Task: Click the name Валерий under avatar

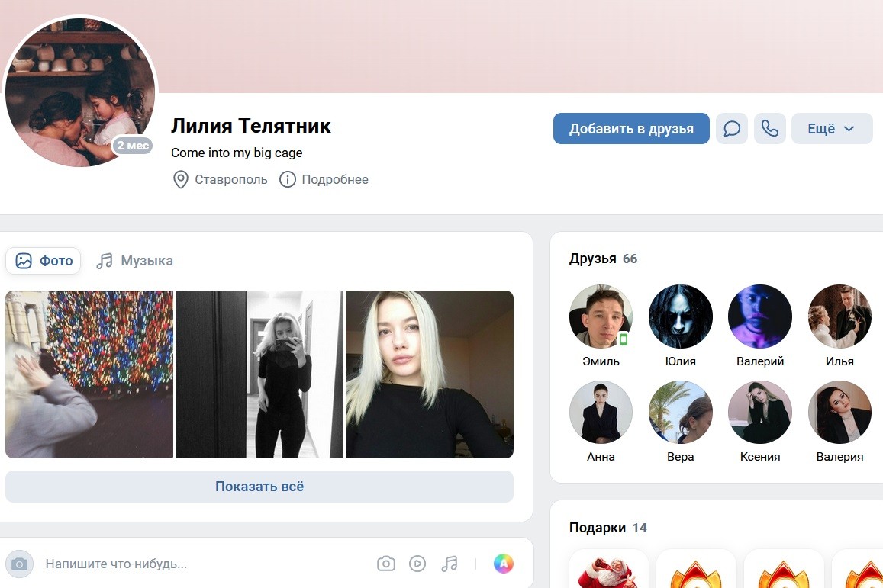Action: pos(760,361)
